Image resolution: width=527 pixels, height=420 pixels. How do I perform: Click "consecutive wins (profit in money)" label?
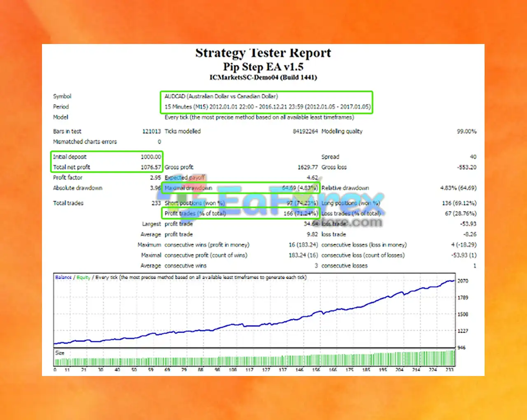point(207,245)
